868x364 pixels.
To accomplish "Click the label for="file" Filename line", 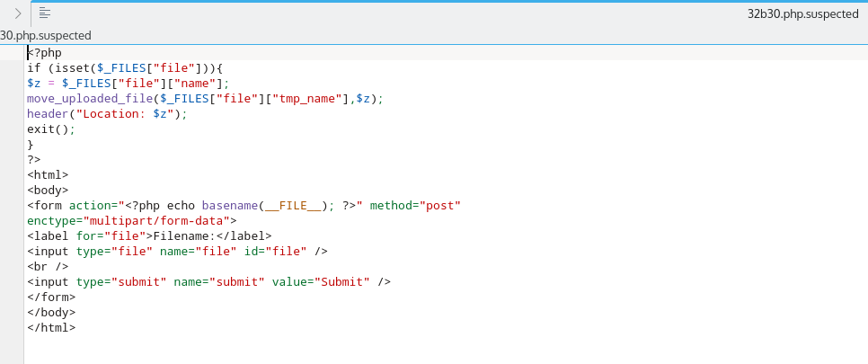I will click(x=149, y=236).
